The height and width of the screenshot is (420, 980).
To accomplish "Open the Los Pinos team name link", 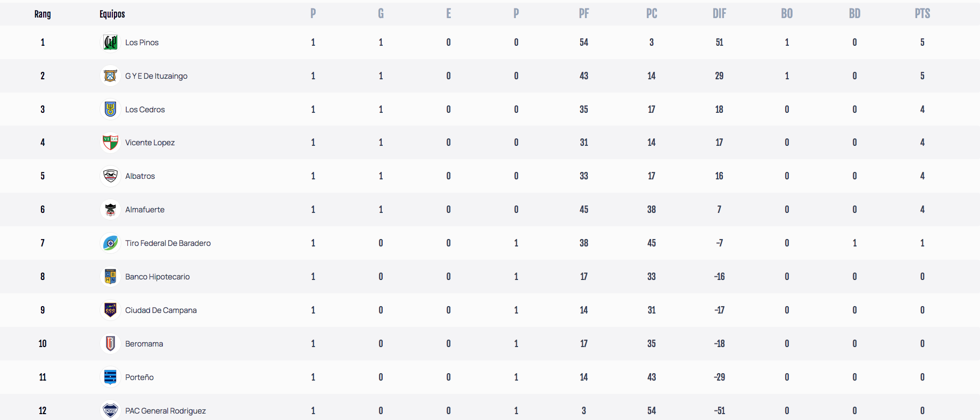I will tap(142, 43).
